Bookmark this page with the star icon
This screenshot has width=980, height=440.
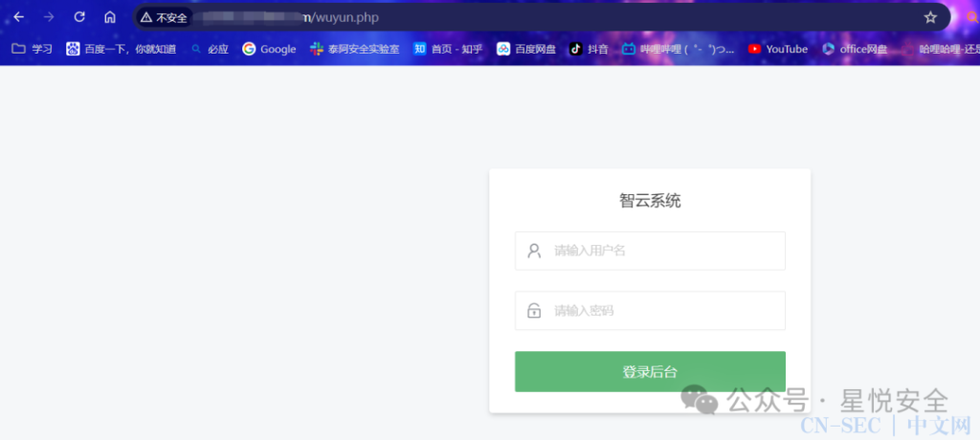click(x=930, y=17)
